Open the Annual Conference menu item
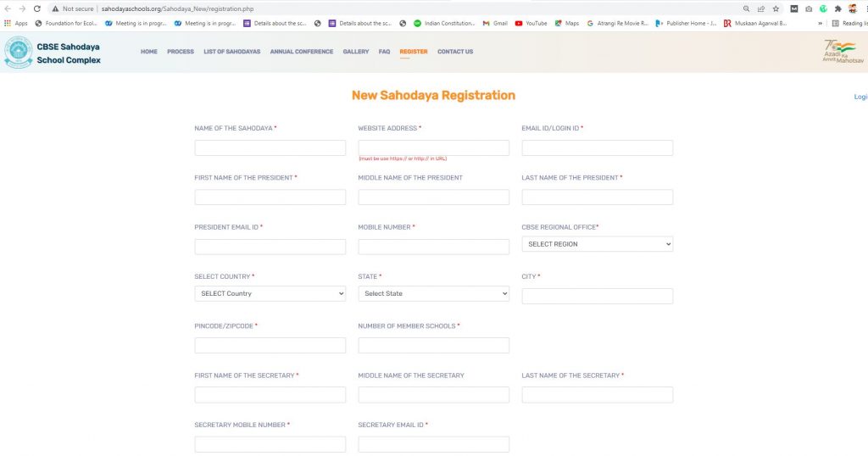Viewport: 868px width, 456px height. pyautogui.click(x=302, y=52)
